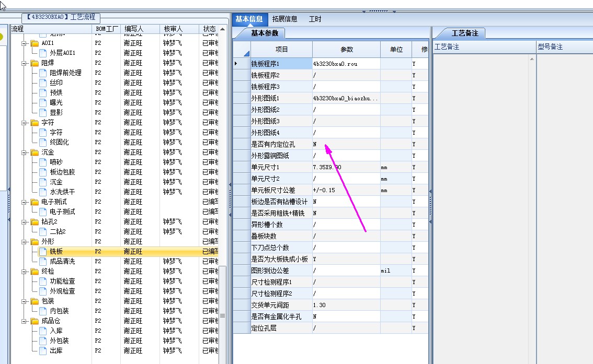Click the 包装 folder icon
The image size is (593, 364).
coord(35,301)
